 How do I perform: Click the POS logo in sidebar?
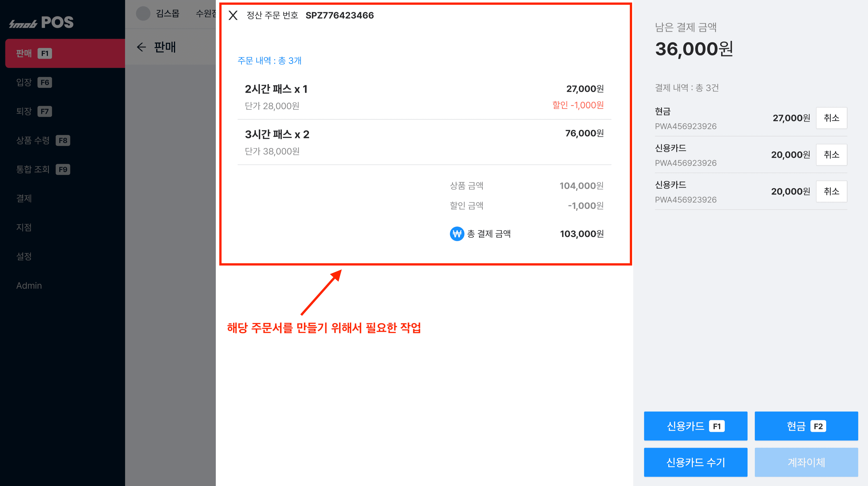(x=41, y=23)
